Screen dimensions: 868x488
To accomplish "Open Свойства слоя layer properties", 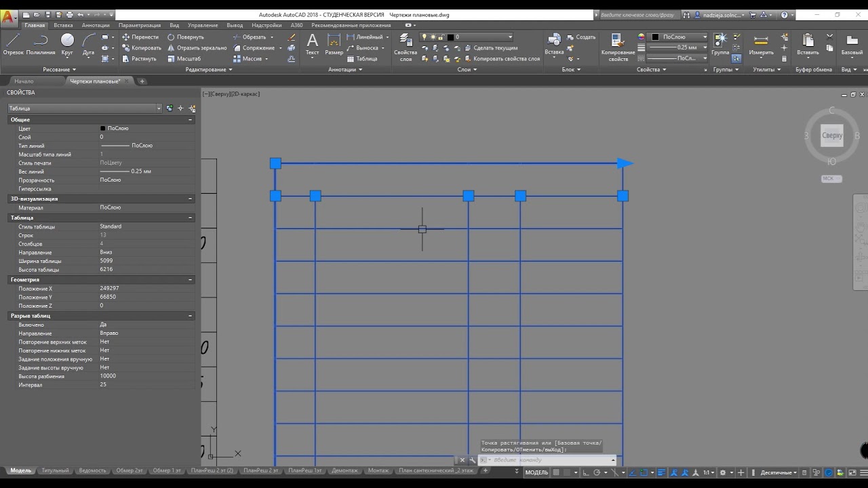I will point(406,47).
